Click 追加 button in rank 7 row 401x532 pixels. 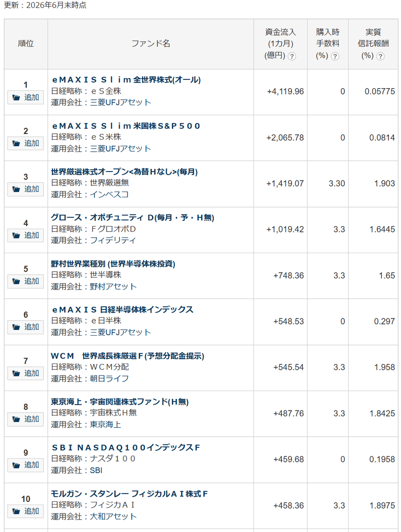(x=26, y=373)
